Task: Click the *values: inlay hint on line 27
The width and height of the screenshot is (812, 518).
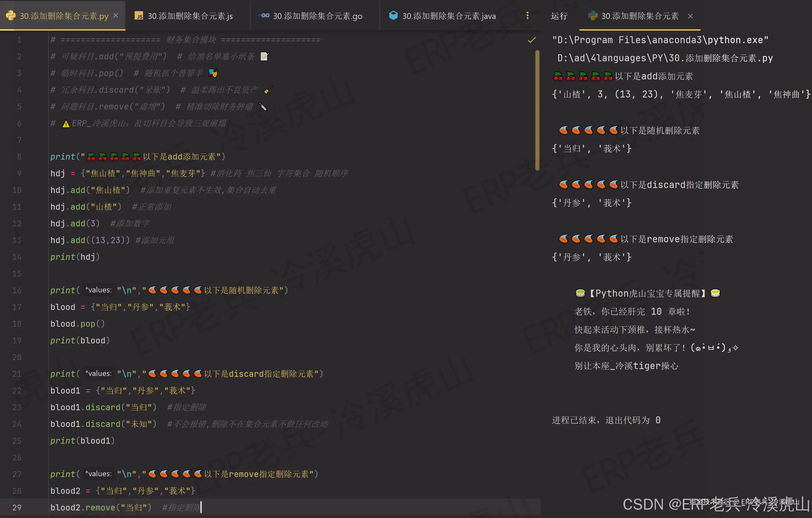Action: coord(98,474)
